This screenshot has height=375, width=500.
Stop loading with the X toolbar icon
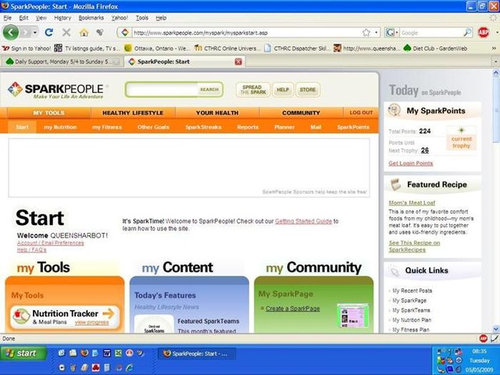(x=66, y=32)
